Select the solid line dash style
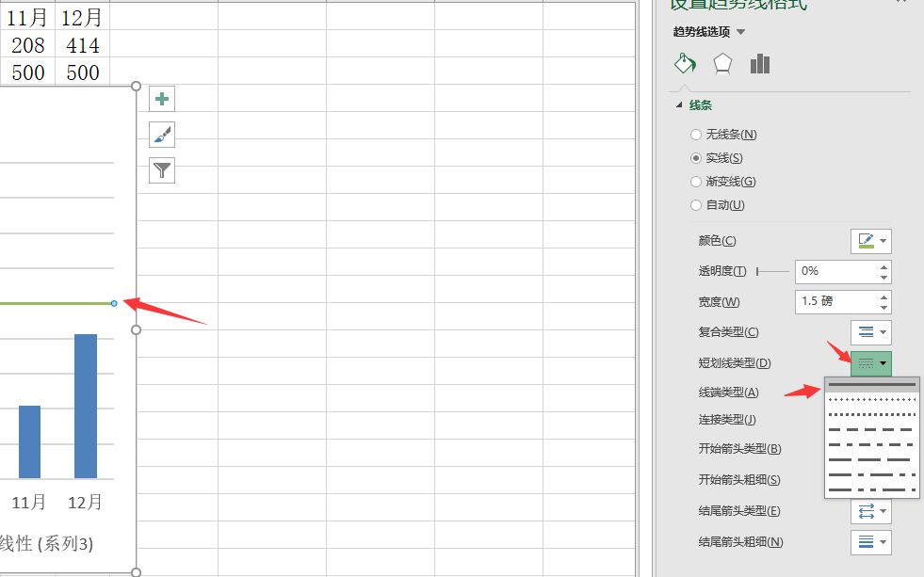Viewport: 924px width, 577px height. coord(871,384)
